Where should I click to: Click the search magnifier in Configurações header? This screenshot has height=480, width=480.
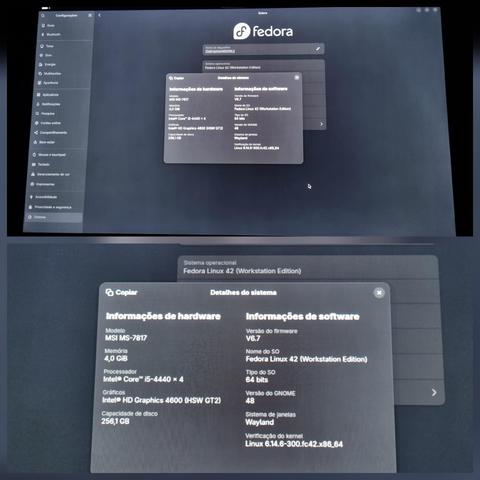click(43, 15)
